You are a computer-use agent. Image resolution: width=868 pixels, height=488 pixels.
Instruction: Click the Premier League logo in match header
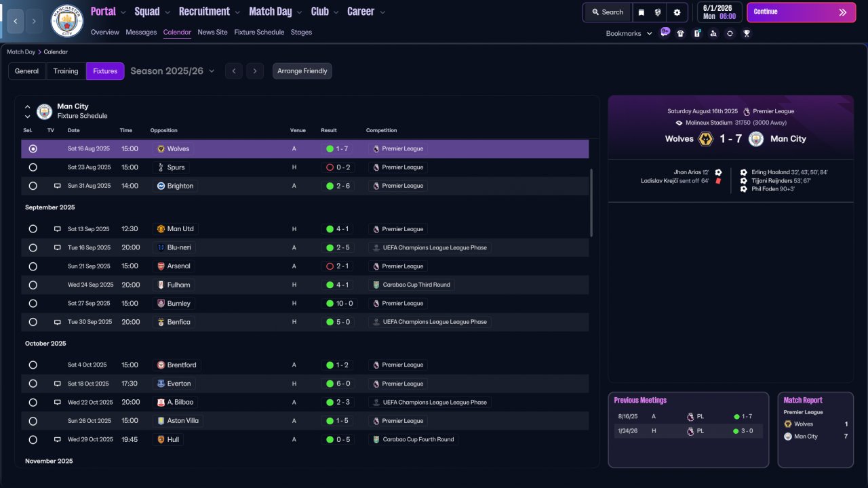click(x=747, y=111)
